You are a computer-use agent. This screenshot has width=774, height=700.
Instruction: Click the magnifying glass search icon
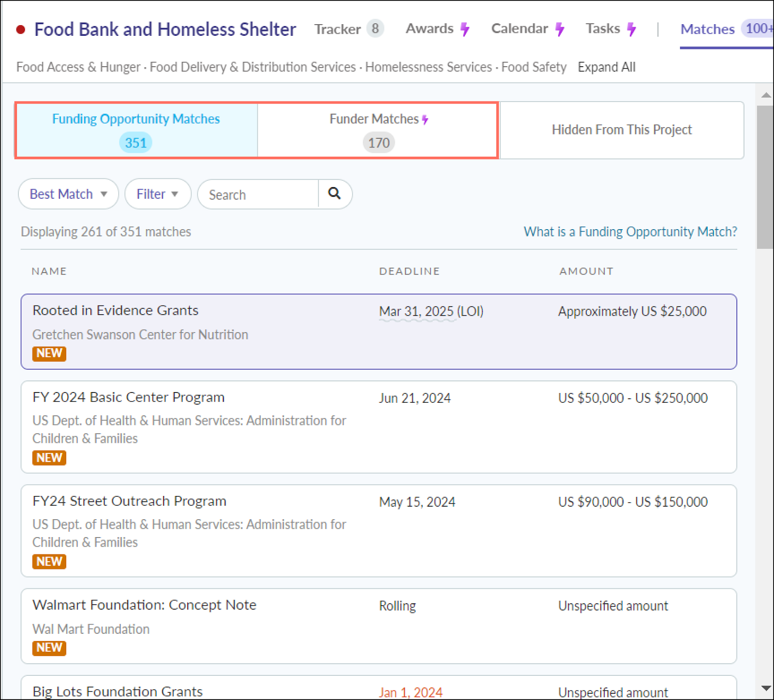(335, 194)
